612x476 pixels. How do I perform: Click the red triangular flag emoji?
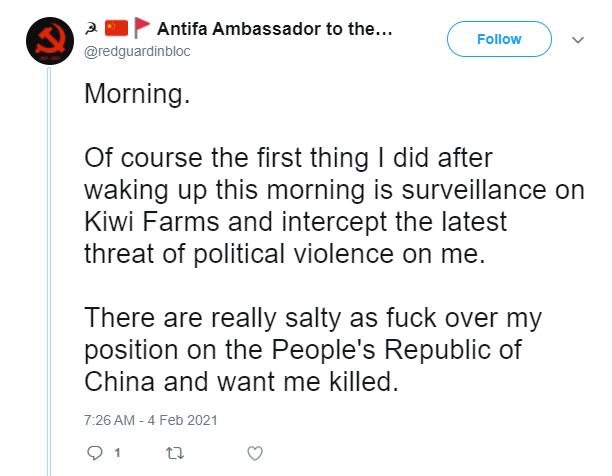(142, 28)
